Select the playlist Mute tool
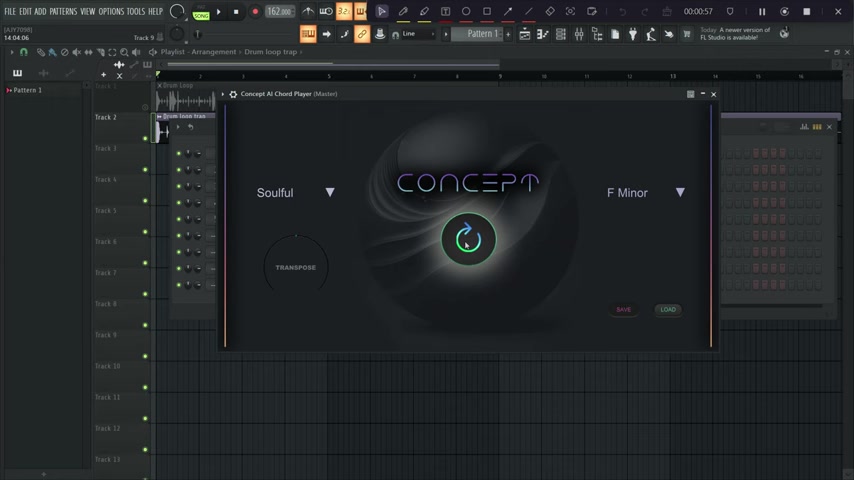This screenshot has width=854, height=480. click(76, 52)
